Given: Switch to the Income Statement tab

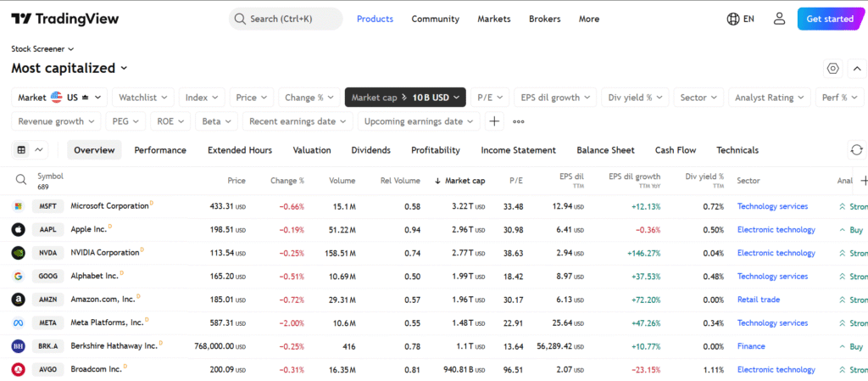Looking at the screenshot, I should click(518, 150).
